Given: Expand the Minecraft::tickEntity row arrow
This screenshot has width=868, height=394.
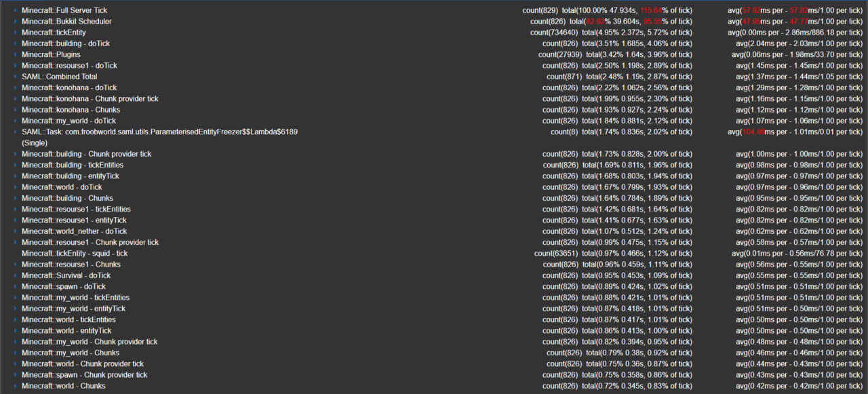Looking at the screenshot, I should pos(16,33).
